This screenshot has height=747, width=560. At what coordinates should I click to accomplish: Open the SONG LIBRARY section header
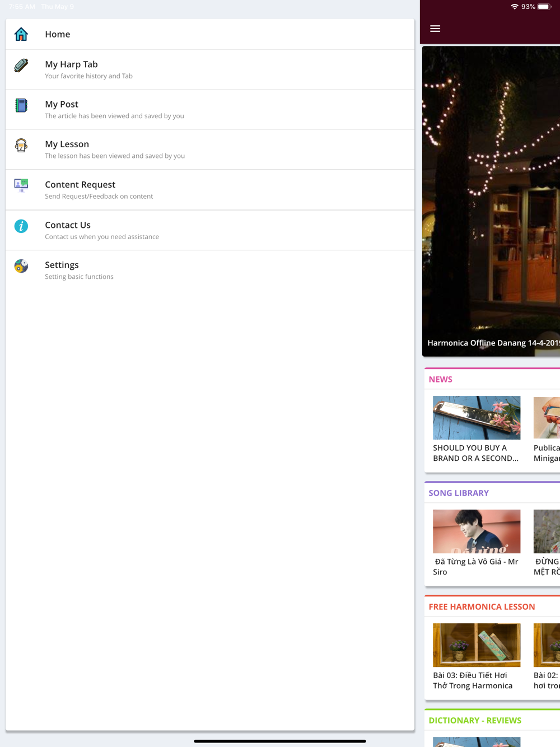pyautogui.click(x=459, y=493)
